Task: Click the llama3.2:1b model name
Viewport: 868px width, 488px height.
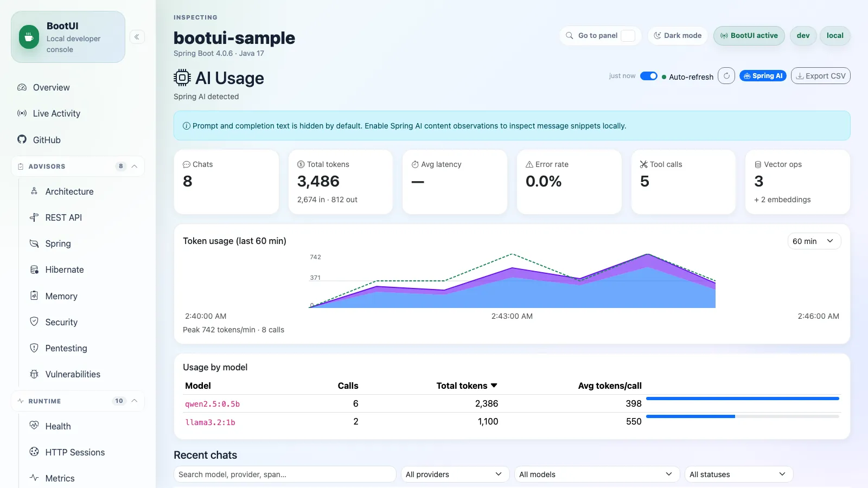Action: [210, 422]
